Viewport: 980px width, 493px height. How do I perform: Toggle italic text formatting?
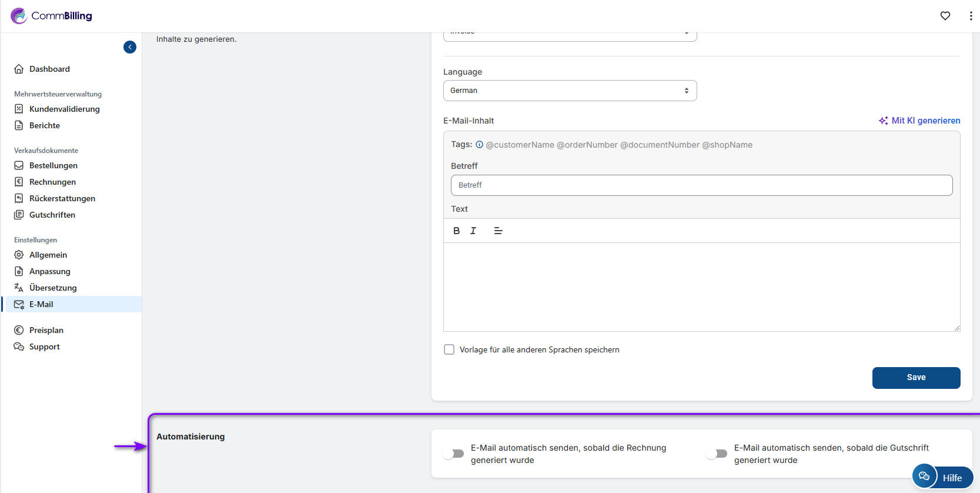[473, 231]
